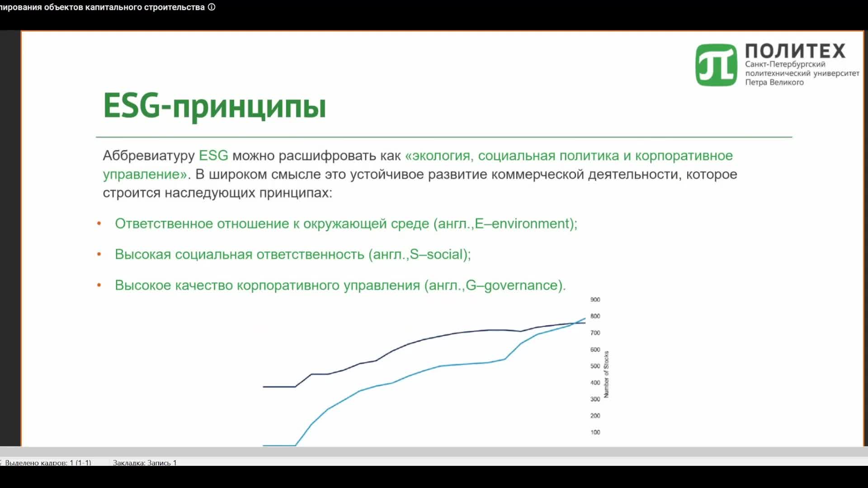This screenshot has width=868, height=488.
Task: Click the bullet mentioning 'S–social'
Action: pyautogui.click(x=293, y=254)
